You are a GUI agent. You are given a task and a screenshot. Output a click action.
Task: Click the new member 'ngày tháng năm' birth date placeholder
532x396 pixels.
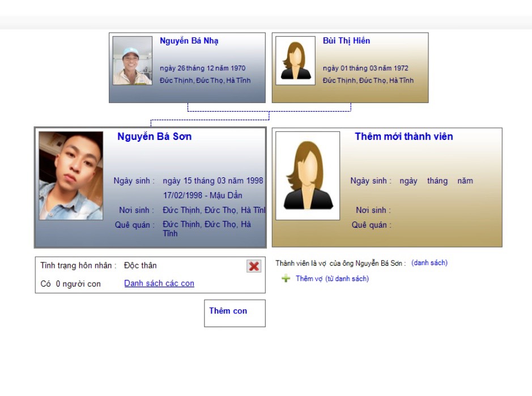(x=436, y=181)
